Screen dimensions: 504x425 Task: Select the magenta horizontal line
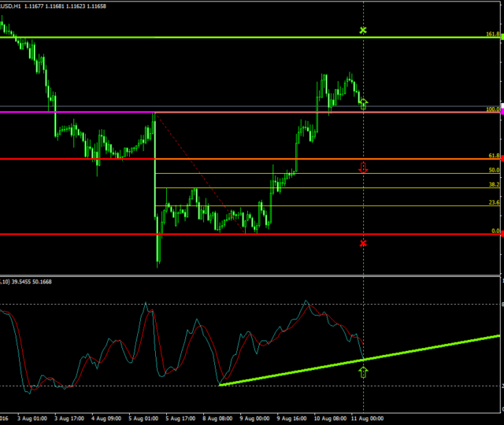point(236,113)
